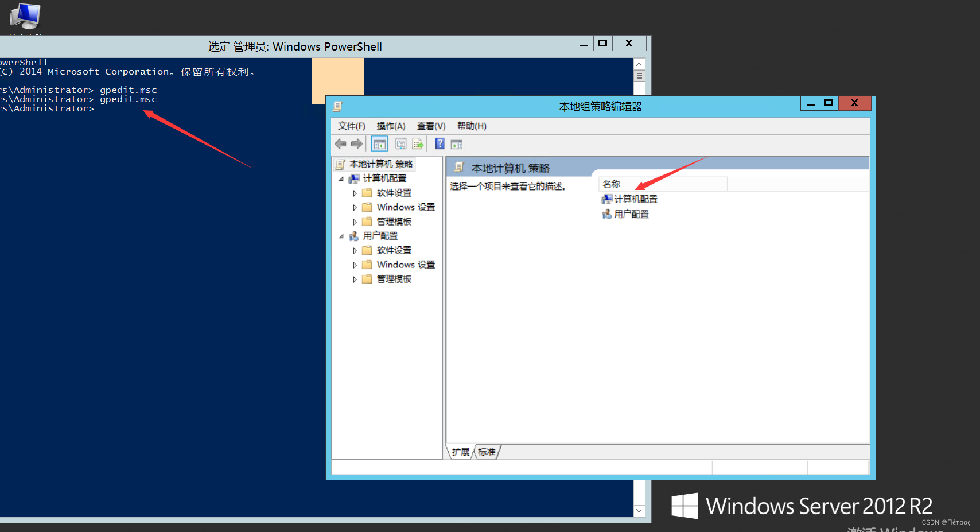Close the Local Group Policy Editor window

854,103
